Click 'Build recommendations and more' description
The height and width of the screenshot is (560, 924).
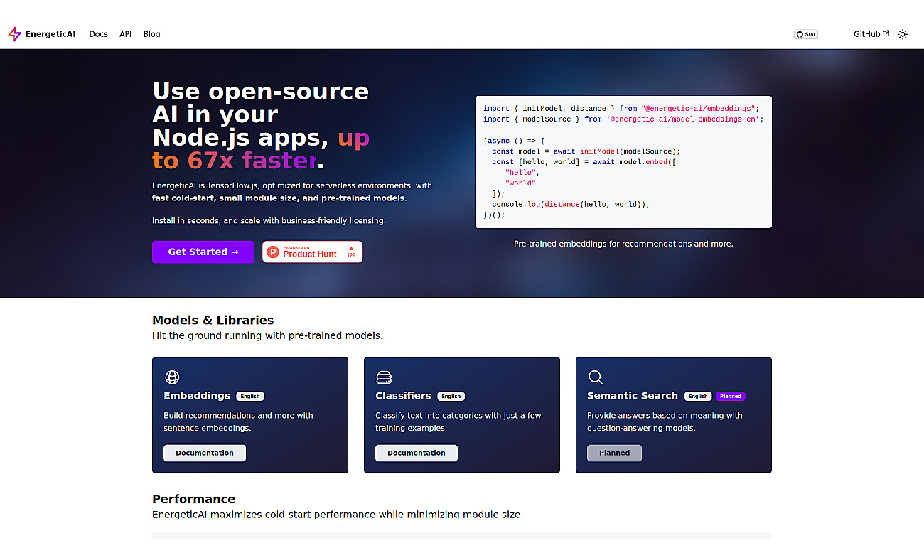tap(238, 422)
